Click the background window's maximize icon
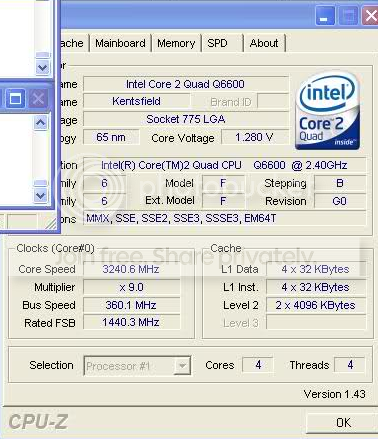The image size is (378, 439). [15, 98]
